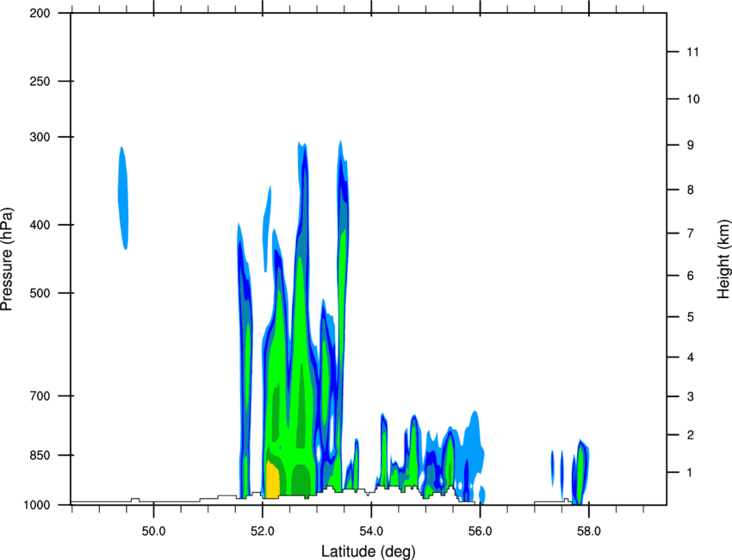Click the isolated light-blue blob near latitude 49.5
The width and height of the screenshot is (732, 560).
click(x=123, y=198)
